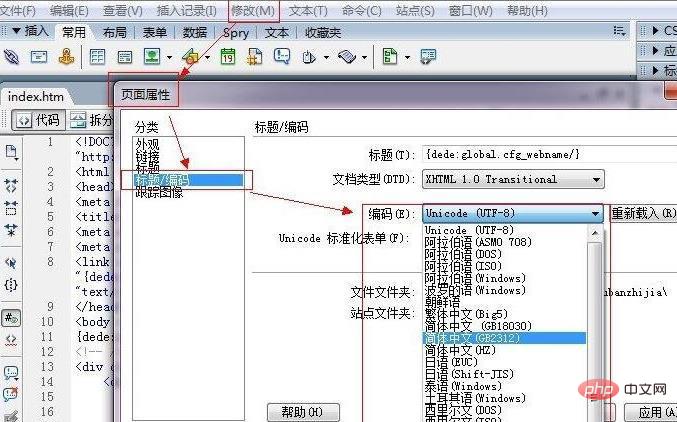Click the Images insert icon

tap(152, 57)
